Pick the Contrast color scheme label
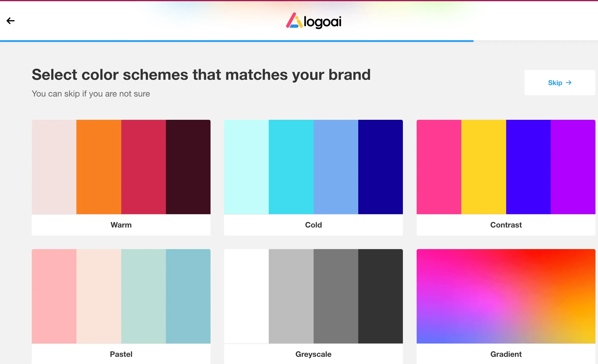Viewport: 598px width, 364px height. pos(506,225)
